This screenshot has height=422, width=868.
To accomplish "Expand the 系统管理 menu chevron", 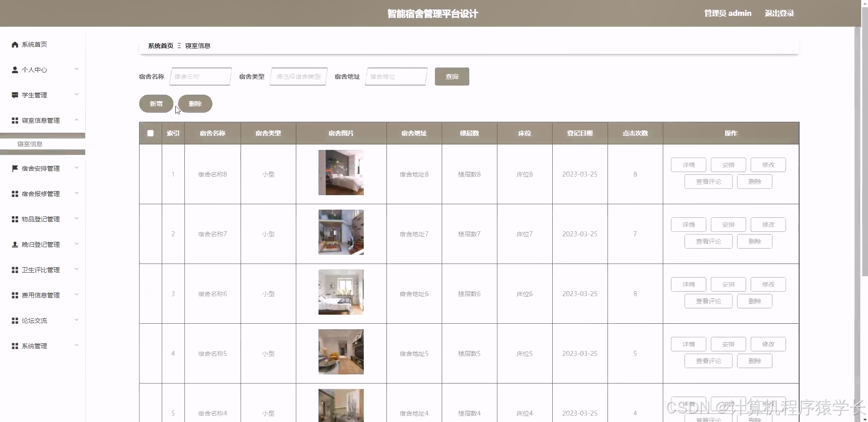I will 77,345.
